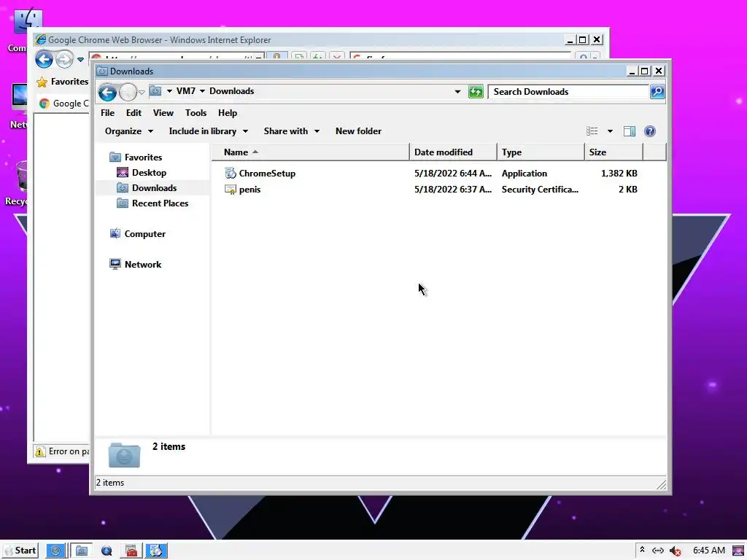Click the Favorites star in Internet Explorer
747x560 pixels.
[x=42, y=82]
